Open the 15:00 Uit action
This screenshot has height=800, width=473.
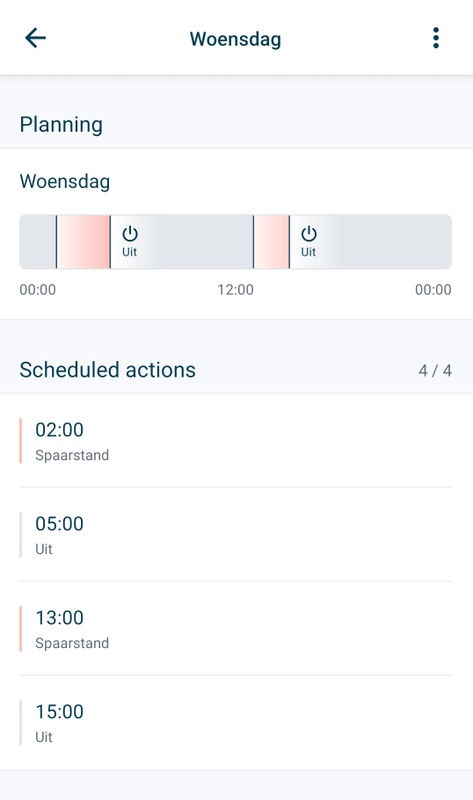point(235,722)
